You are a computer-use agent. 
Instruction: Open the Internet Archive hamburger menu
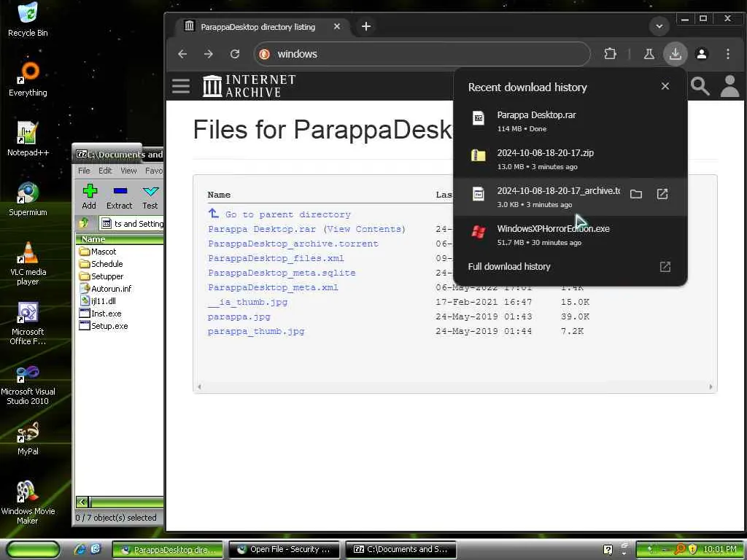(x=181, y=86)
